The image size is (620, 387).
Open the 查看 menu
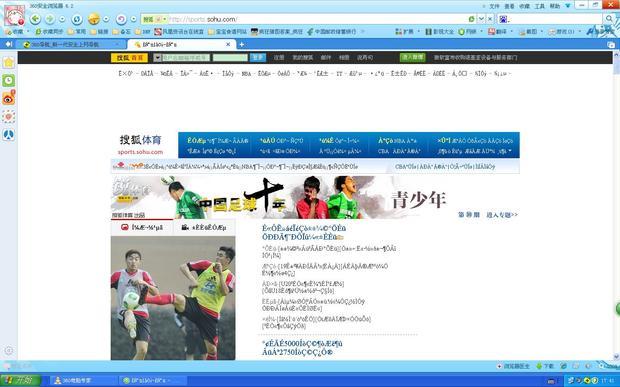click(510, 6)
